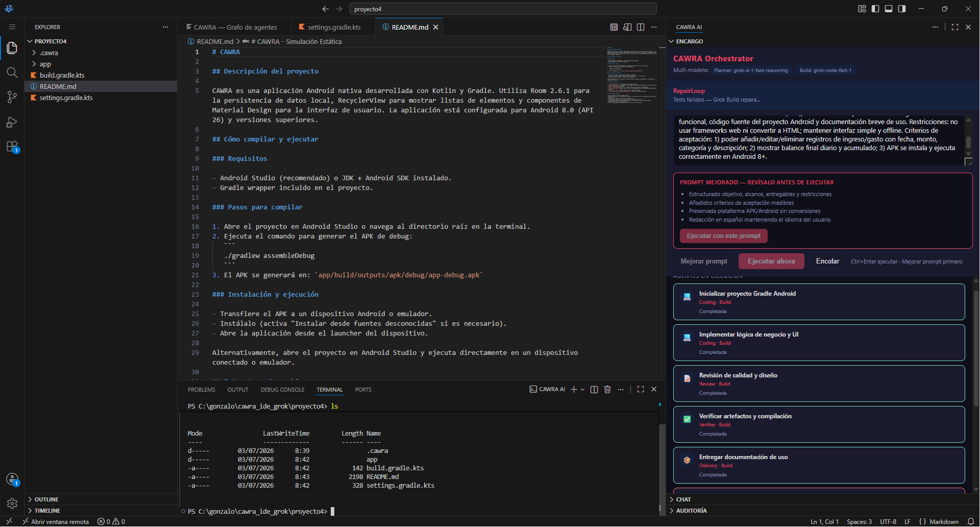The height and width of the screenshot is (527, 980).
Task: Open Explorer views and more actions
Action: tap(165, 27)
